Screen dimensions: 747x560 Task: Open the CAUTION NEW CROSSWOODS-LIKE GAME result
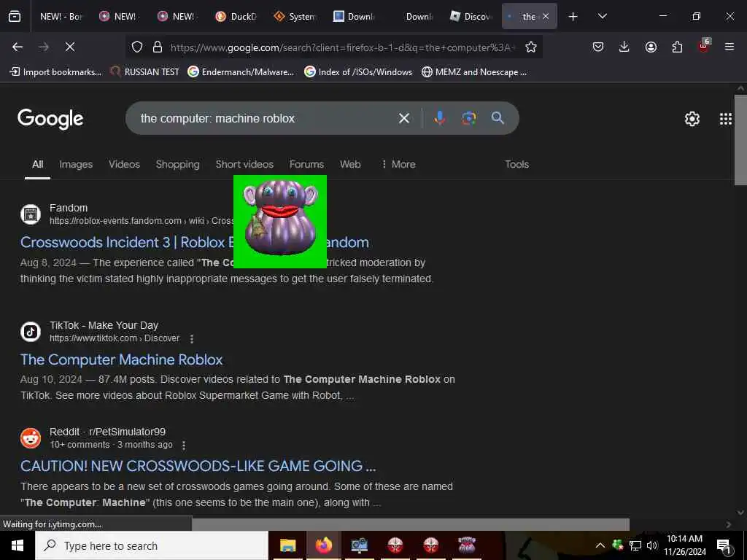click(198, 466)
